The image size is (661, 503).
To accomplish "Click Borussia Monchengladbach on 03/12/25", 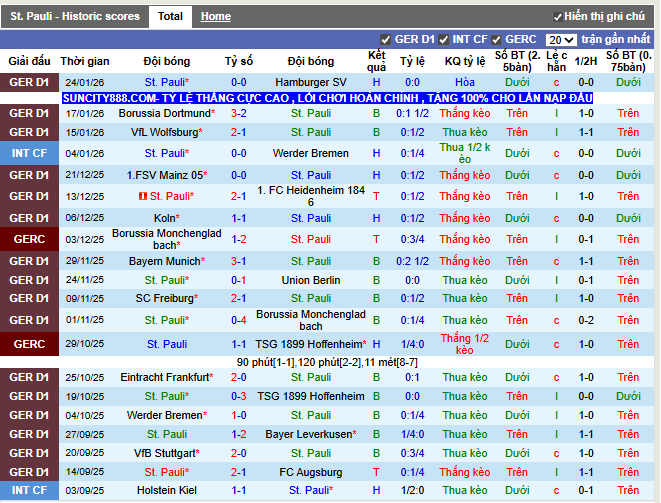I will point(167,239).
